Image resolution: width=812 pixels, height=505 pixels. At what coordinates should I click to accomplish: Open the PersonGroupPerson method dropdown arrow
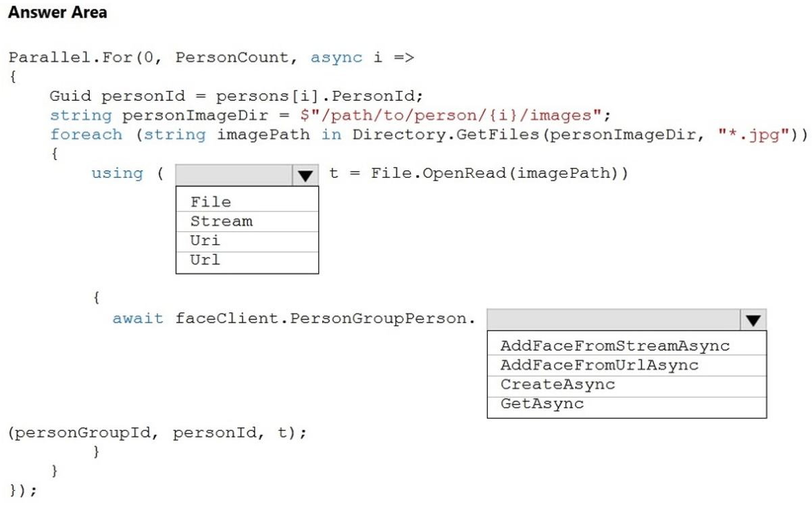tap(755, 319)
